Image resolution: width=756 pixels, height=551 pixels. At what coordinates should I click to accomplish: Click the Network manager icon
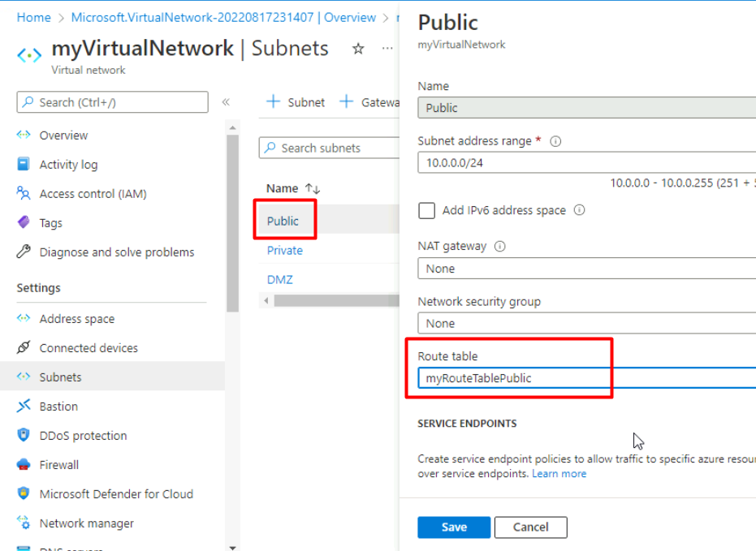coord(23,522)
